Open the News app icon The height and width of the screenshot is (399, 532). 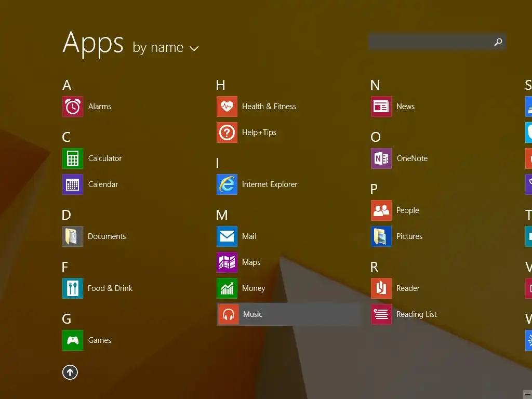[381, 107]
